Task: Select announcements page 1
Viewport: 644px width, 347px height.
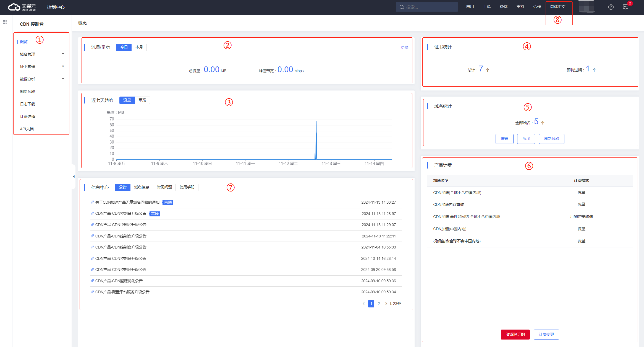Action: [371, 304]
